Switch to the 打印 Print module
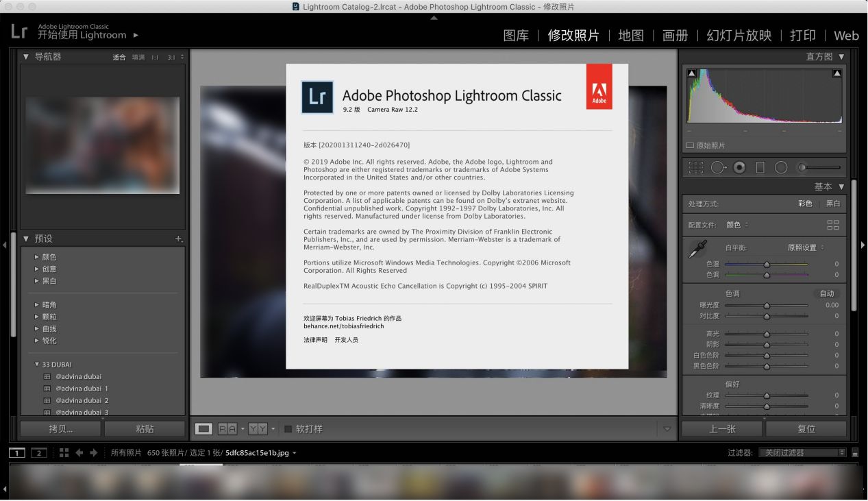 pos(803,36)
